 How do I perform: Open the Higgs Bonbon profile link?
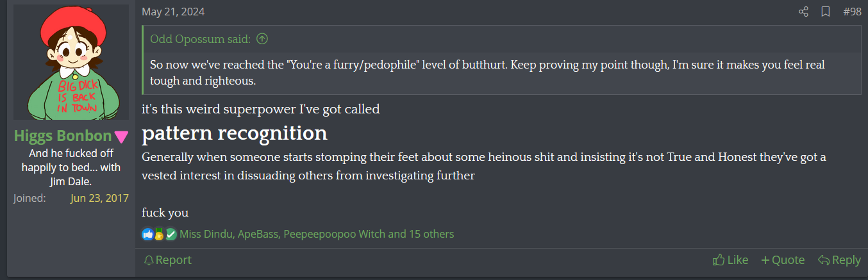63,136
